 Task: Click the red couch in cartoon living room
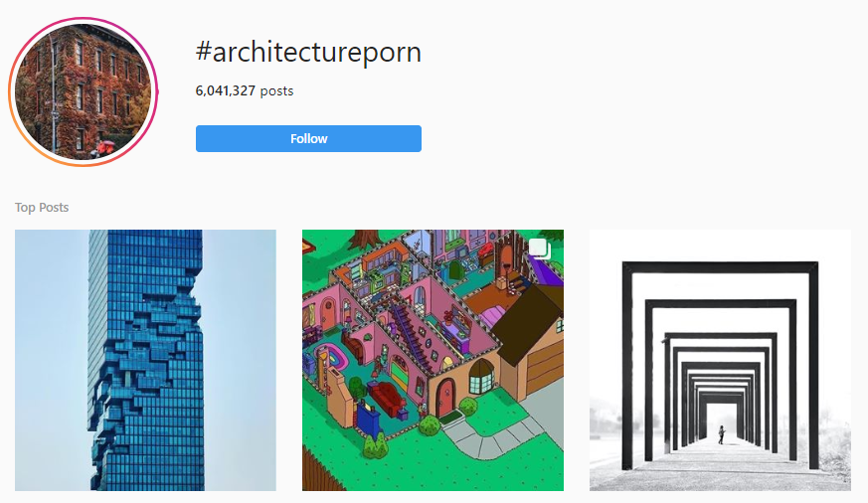389,398
